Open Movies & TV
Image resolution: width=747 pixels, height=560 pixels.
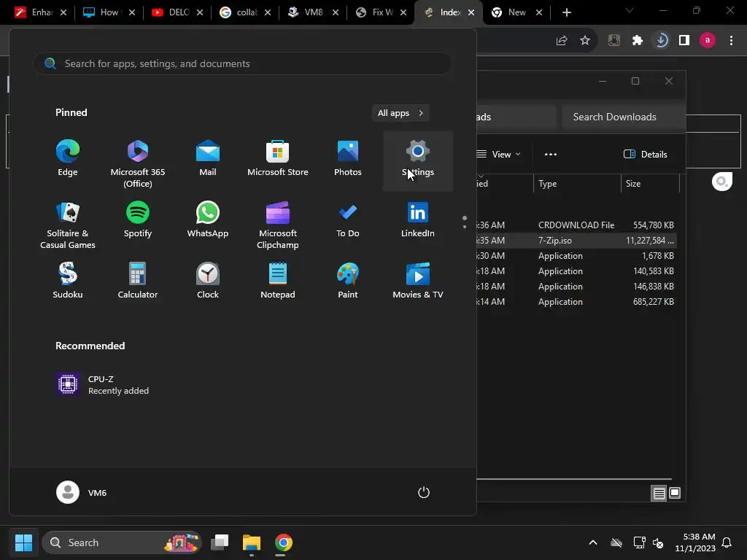click(418, 281)
